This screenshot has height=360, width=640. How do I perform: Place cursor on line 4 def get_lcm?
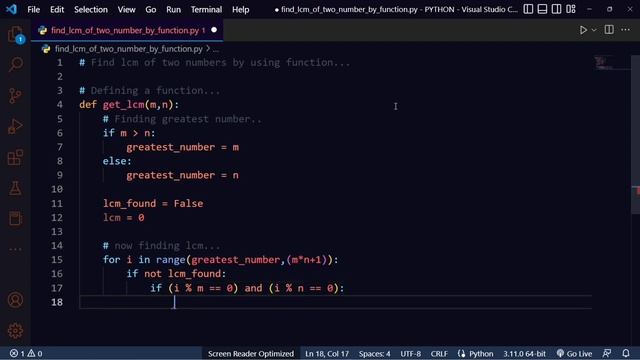(129, 104)
